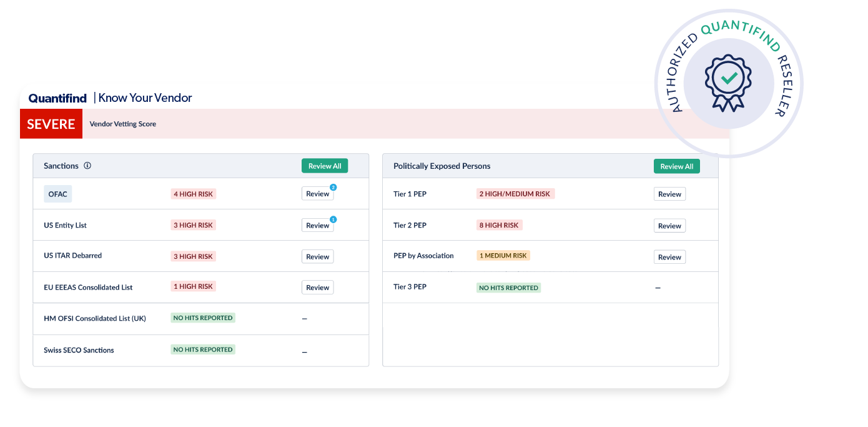Image resolution: width=868 pixels, height=427 pixels.
Task: Click the US Entity List 3 HIGH RISK badge
Action: pos(193,225)
